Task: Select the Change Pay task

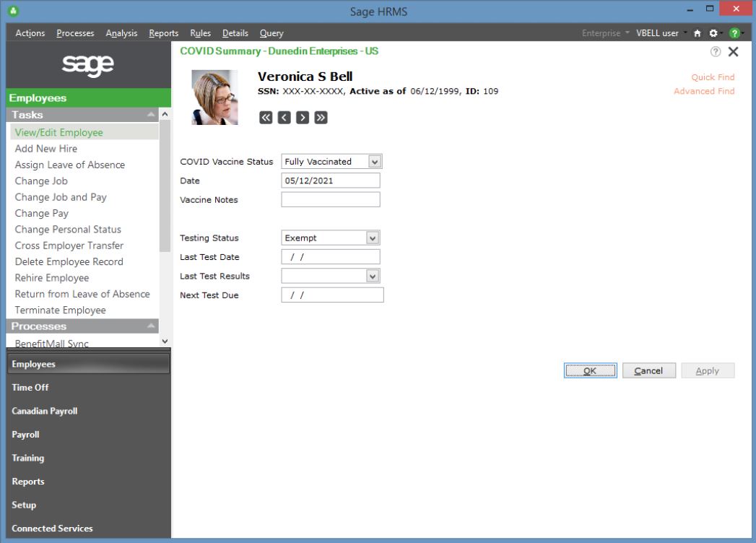Action: click(x=41, y=213)
